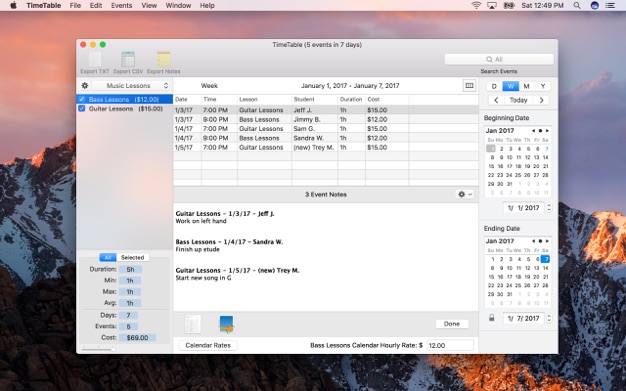Click the column layout icon near date range
Screen dimensions: 626x391
coord(469,85)
